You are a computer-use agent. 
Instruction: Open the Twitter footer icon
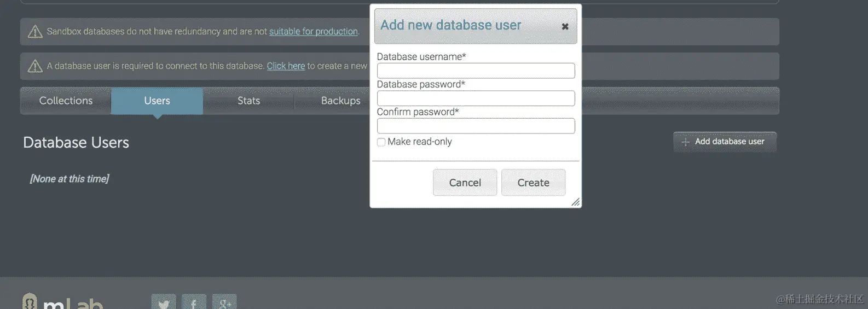(164, 301)
